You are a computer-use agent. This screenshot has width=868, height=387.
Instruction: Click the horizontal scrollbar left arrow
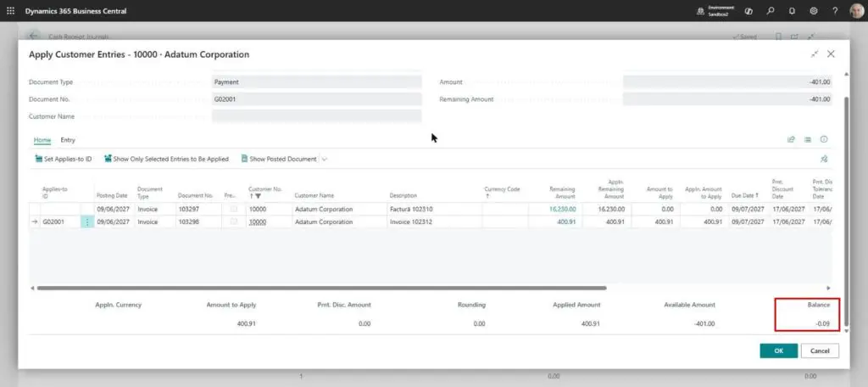pos(32,288)
